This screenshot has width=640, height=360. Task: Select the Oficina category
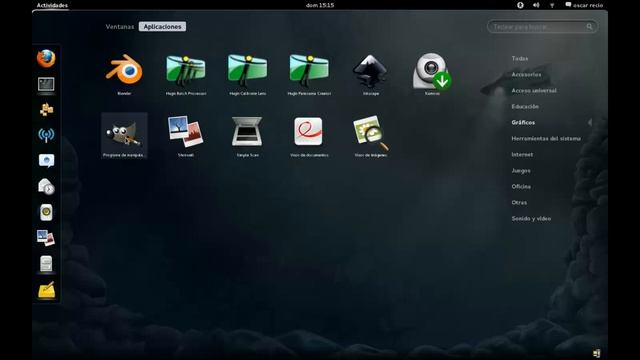521,186
